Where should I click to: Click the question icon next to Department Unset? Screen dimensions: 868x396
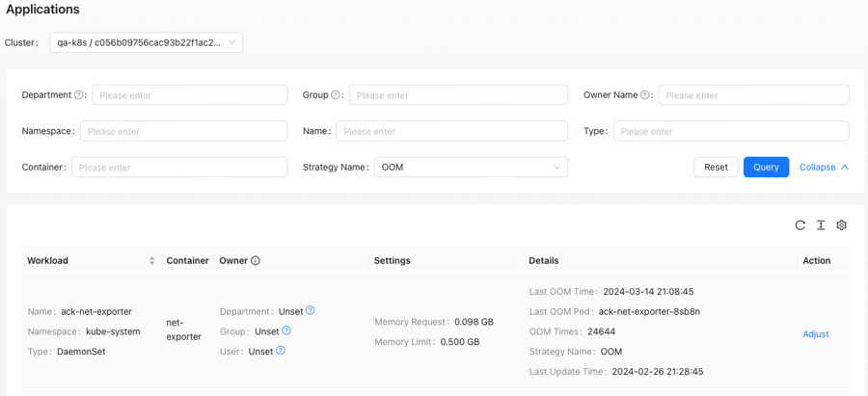point(311,311)
